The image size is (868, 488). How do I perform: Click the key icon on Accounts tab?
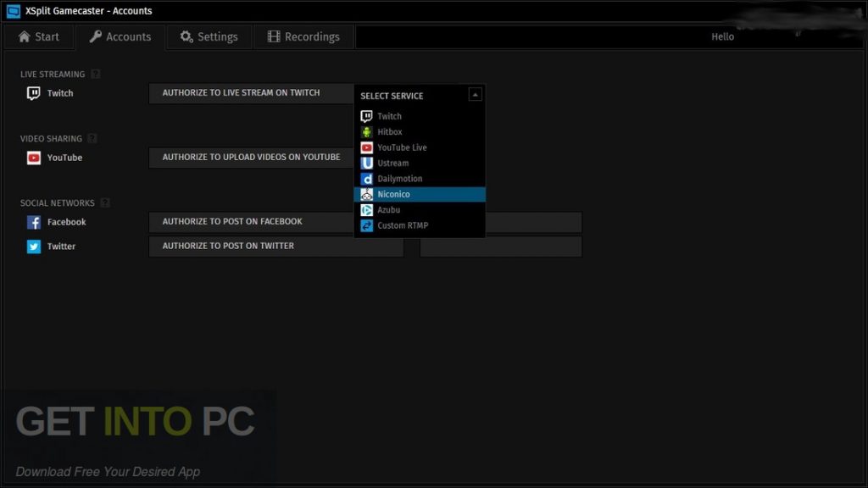pyautogui.click(x=96, y=36)
